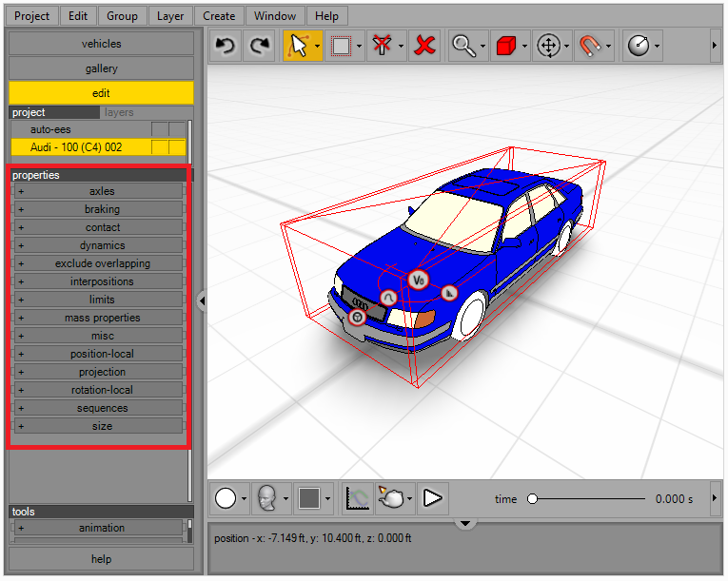Toggle first checkbox on auto-ees row
The width and height of the screenshot is (728, 581).
pos(159,129)
